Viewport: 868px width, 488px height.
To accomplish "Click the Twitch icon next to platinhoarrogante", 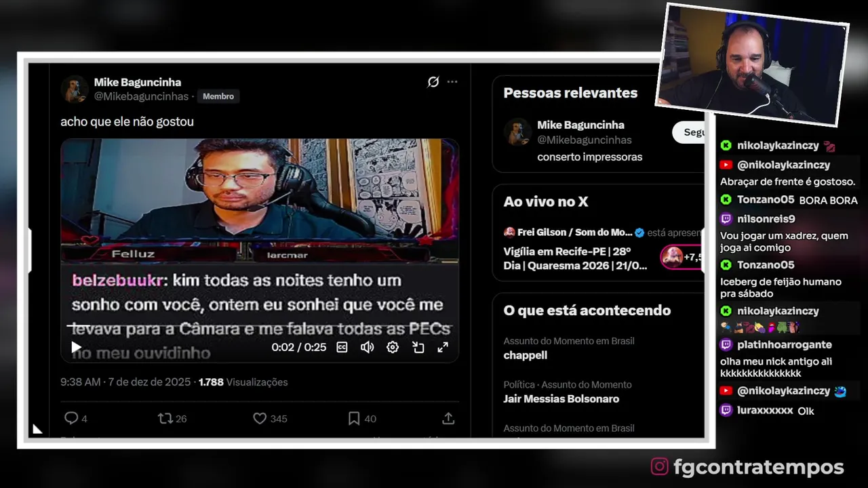I will pos(726,344).
